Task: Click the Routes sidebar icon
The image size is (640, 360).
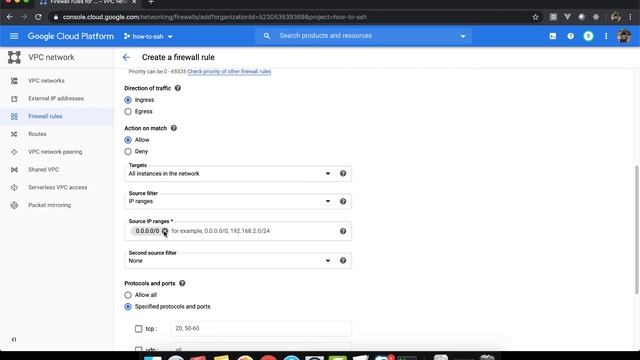Action: (x=14, y=134)
